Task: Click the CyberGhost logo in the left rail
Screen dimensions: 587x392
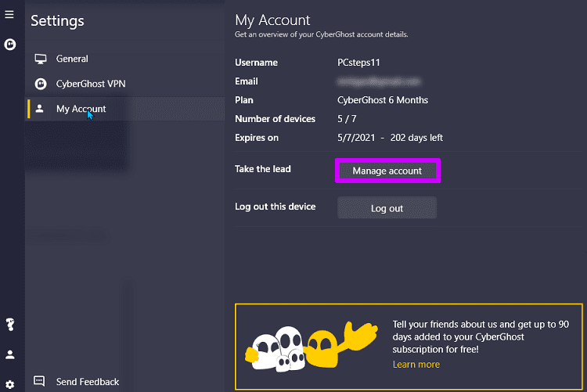Action: pyautogui.click(x=9, y=45)
